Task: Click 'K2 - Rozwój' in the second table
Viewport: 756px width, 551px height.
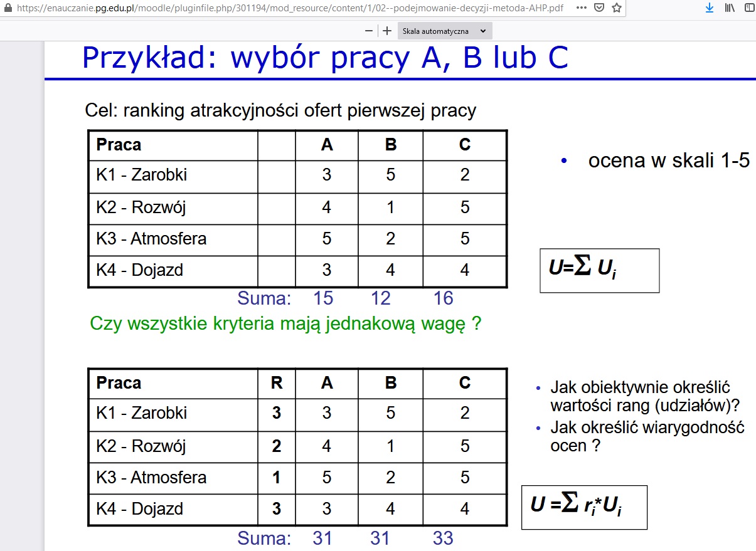Action: coord(141,446)
